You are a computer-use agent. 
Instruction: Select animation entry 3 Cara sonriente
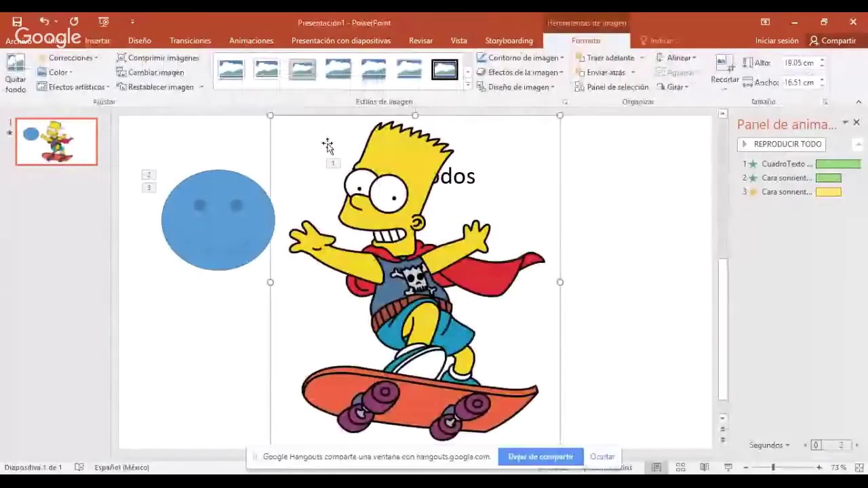point(802,192)
